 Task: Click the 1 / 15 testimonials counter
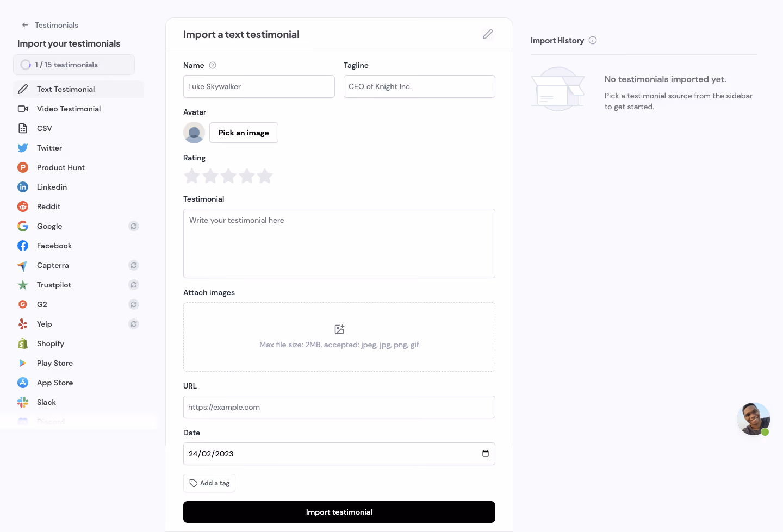pos(74,65)
